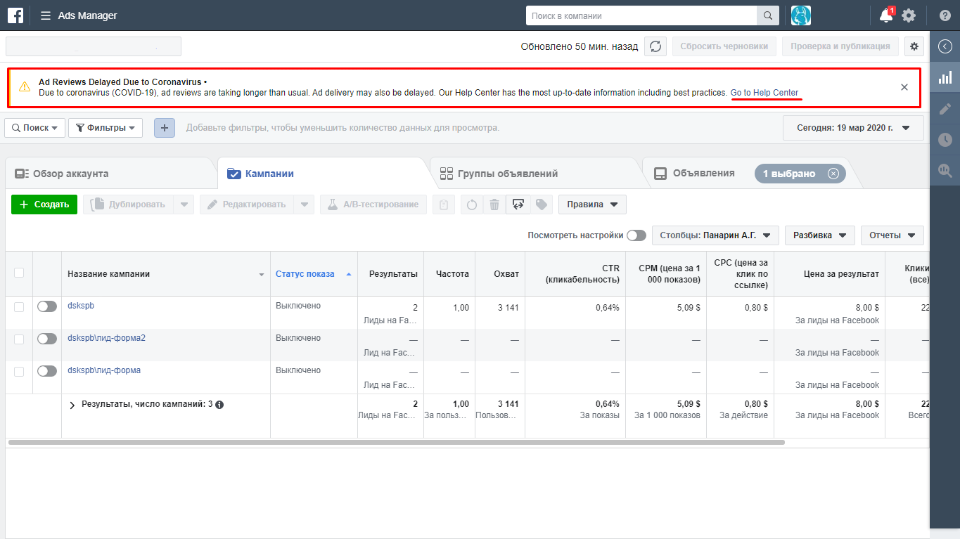This screenshot has width=960, height=539.
Task: Open the notifications bell
Action: [x=885, y=15]
